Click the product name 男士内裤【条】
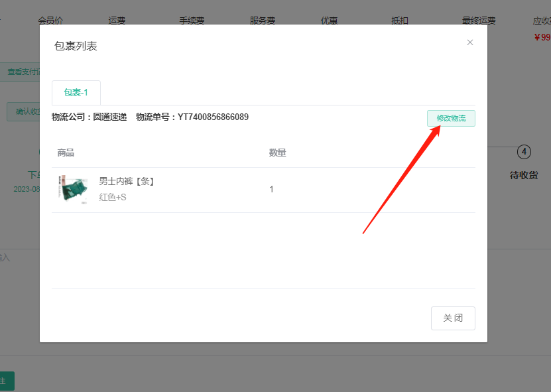 click(x=127, y=181)
